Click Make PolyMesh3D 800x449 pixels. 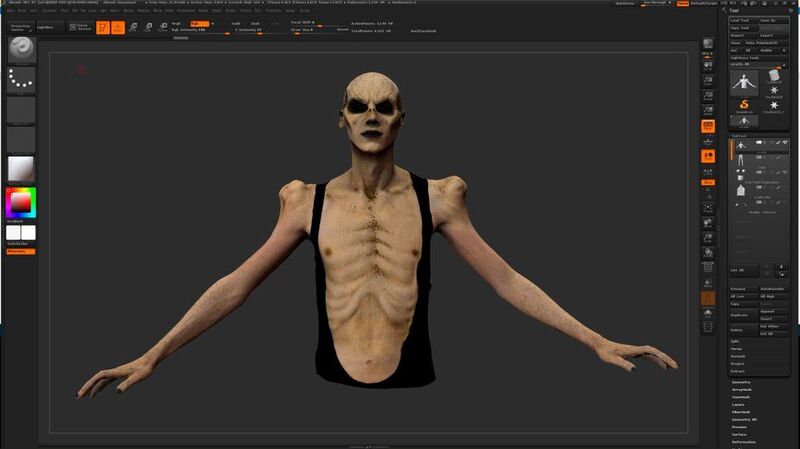pyautogui.click(x=766, y=43)
